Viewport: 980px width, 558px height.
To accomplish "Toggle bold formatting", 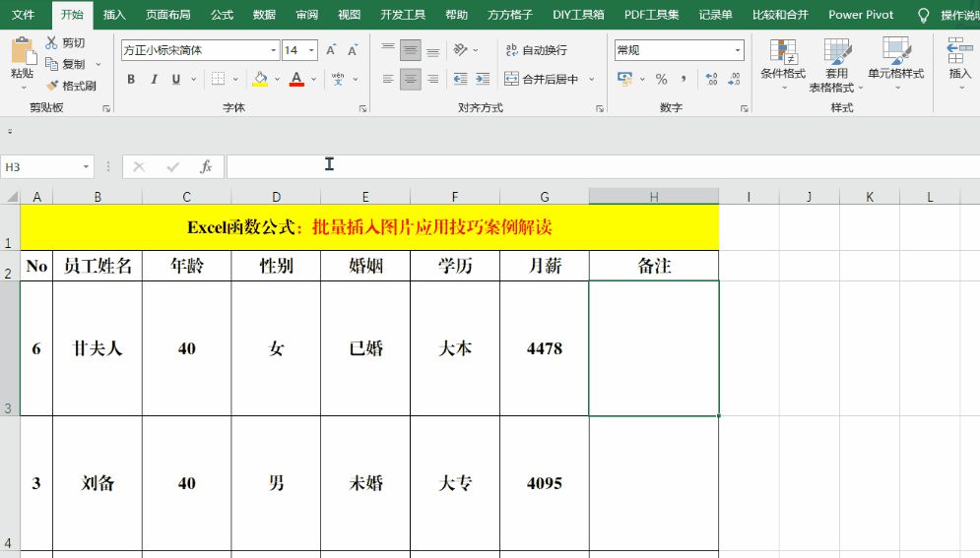I will 131,80.
